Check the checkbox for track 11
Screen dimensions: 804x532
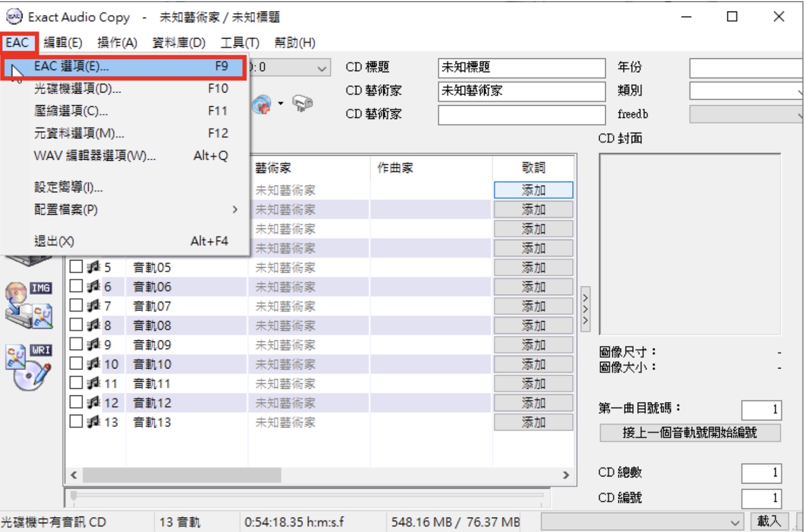(76, 383)
